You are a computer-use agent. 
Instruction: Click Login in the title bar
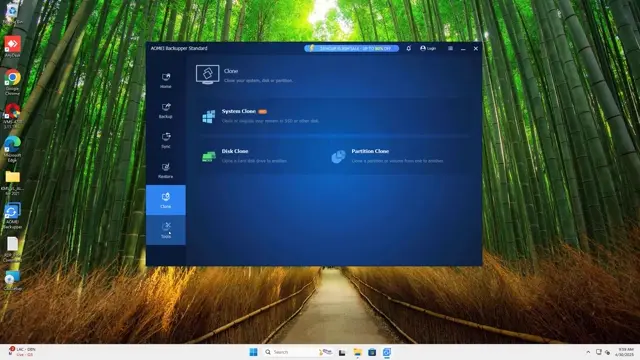[428, 48]
